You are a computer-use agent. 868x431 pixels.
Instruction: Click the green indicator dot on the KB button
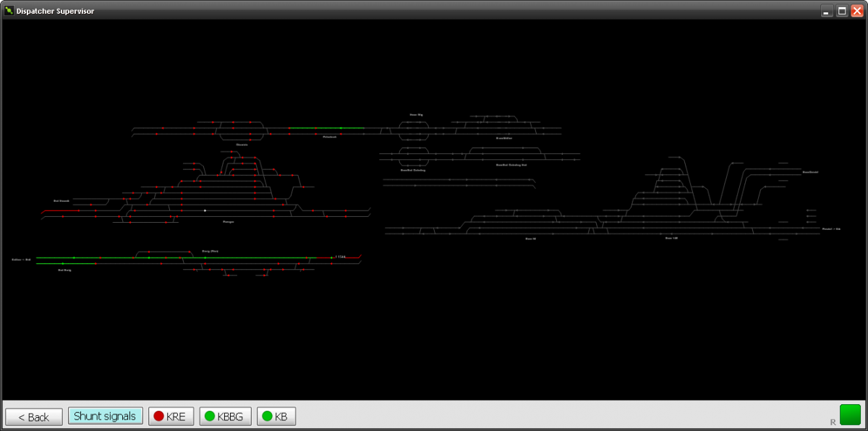[x=265, y=416]
